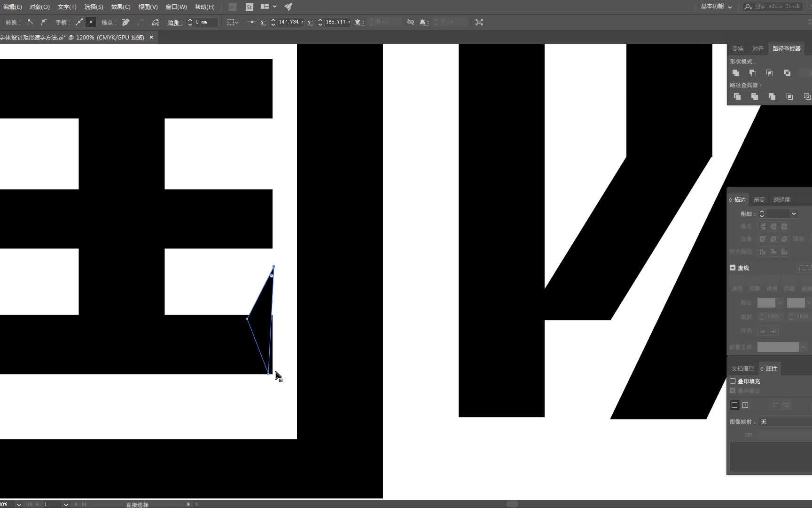This screenshot has height=508, width=812.
Task: Switch to the 变换 transform tab
Action: [737, 49]
